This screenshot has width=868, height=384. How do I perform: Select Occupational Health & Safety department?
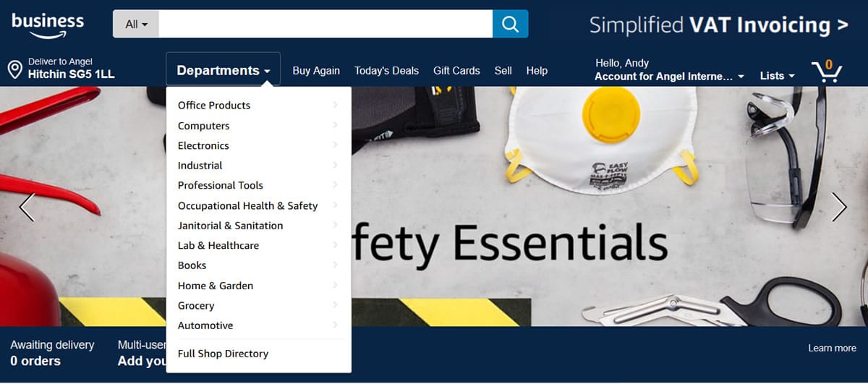247,205
